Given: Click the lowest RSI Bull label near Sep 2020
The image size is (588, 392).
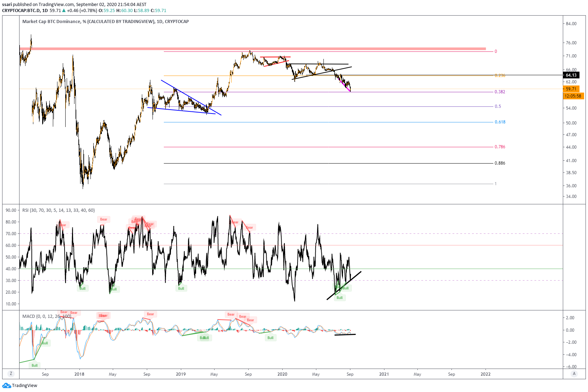Looking at the screenshot, I should 340,298.
